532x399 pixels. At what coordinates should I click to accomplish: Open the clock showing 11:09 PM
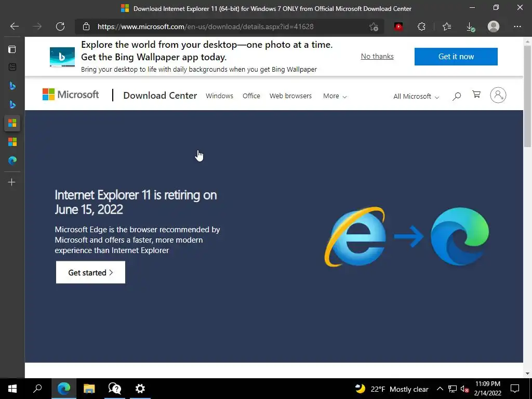click(x=487, y=389)
